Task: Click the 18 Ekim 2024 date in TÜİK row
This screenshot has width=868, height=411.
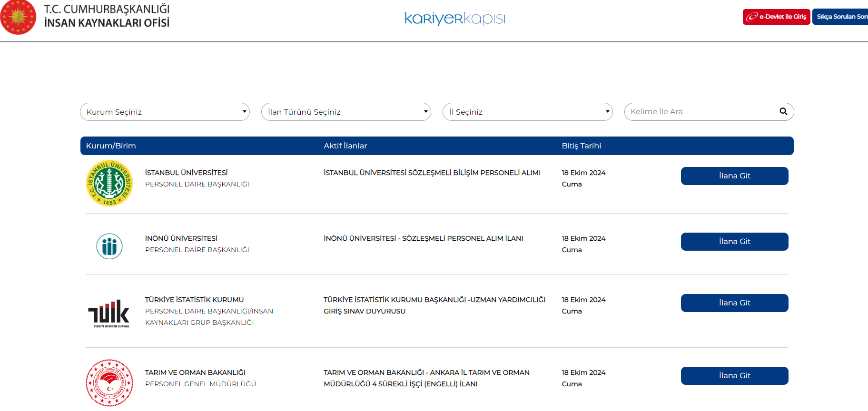Action: point(583,300)
